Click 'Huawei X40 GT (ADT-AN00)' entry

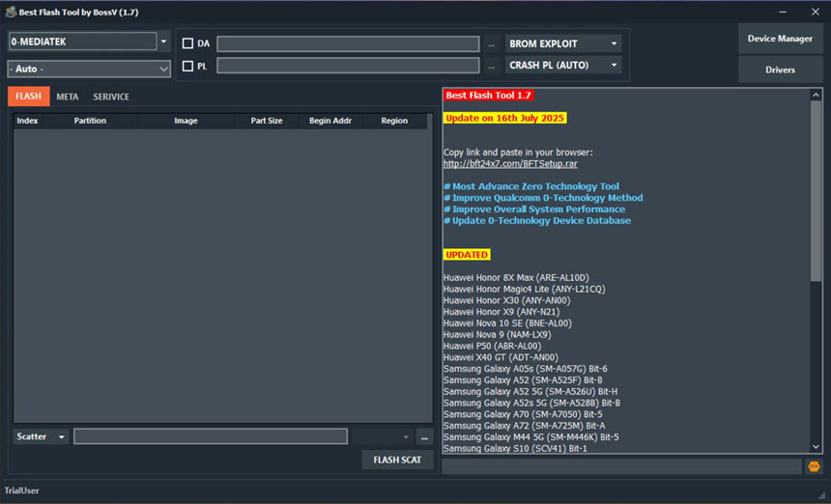(x=501, y=357)
